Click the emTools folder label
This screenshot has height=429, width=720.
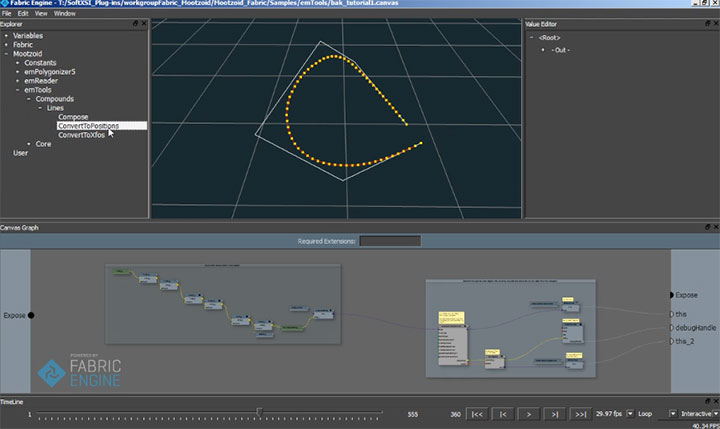pyautogui.click(x=38, y=90)
